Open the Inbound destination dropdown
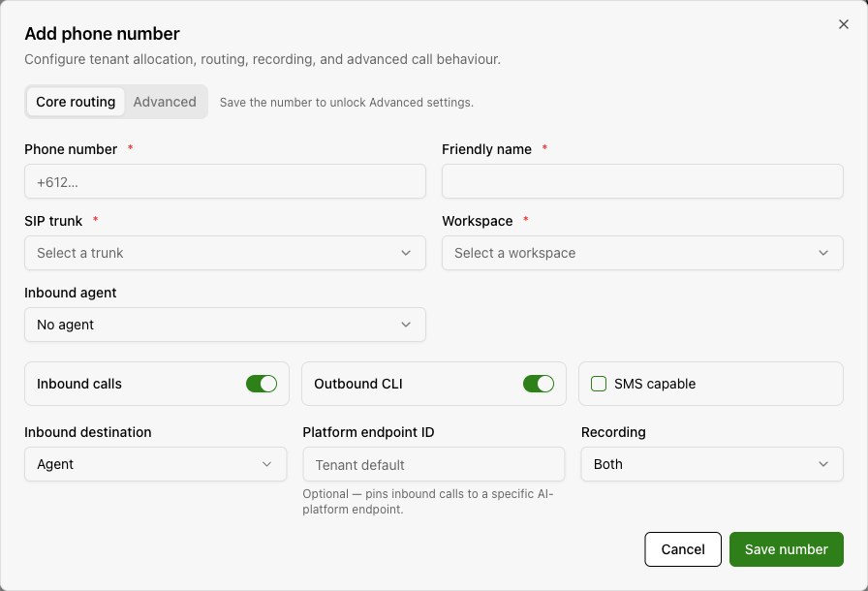 pos(156,464)
